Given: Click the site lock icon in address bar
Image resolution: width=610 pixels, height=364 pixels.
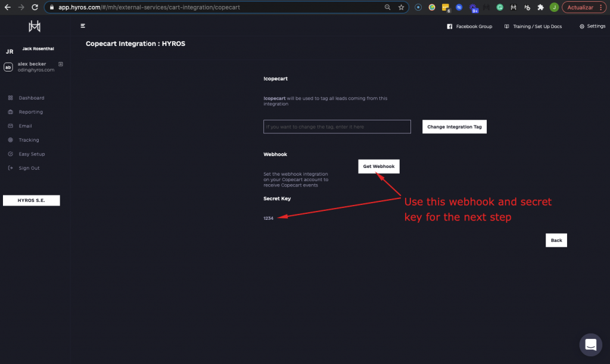Looking at the screenshot, I should tap(52, 7).
